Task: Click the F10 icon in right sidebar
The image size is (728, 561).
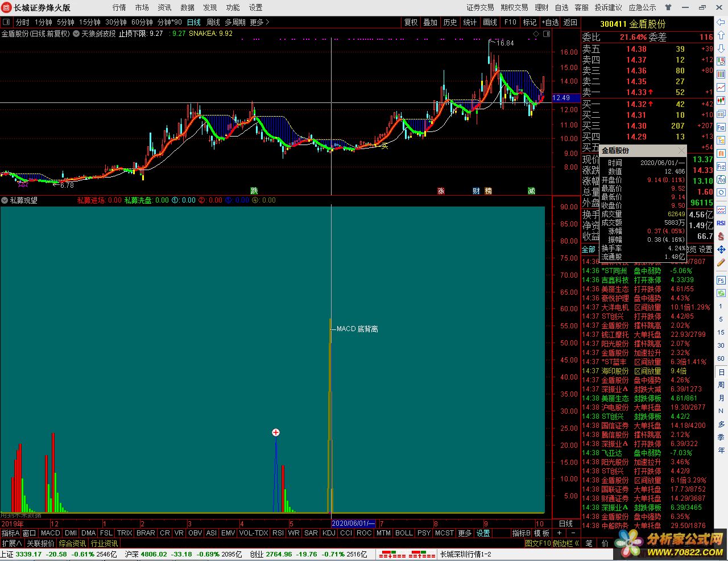Action: [x=721, y=127]
